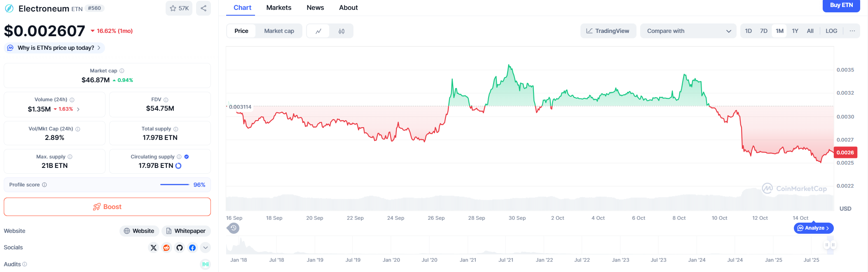Click the left timeline range handle

[x=826, y=245]
